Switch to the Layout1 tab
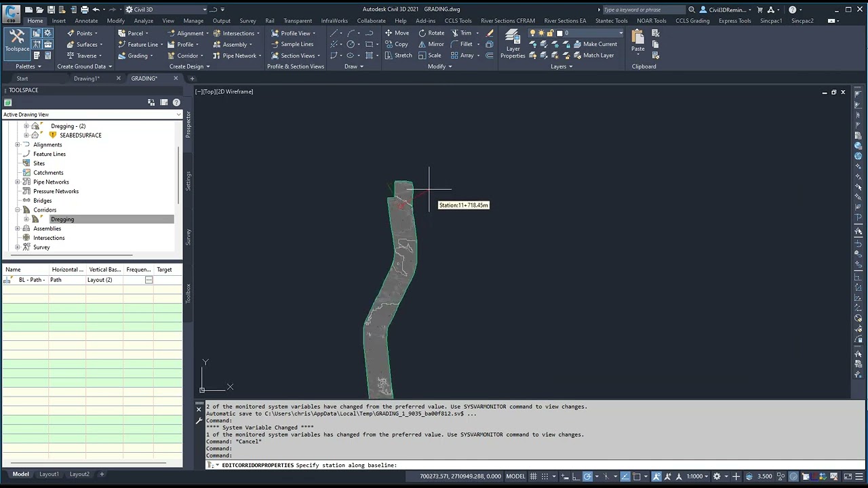 point(49,474)
